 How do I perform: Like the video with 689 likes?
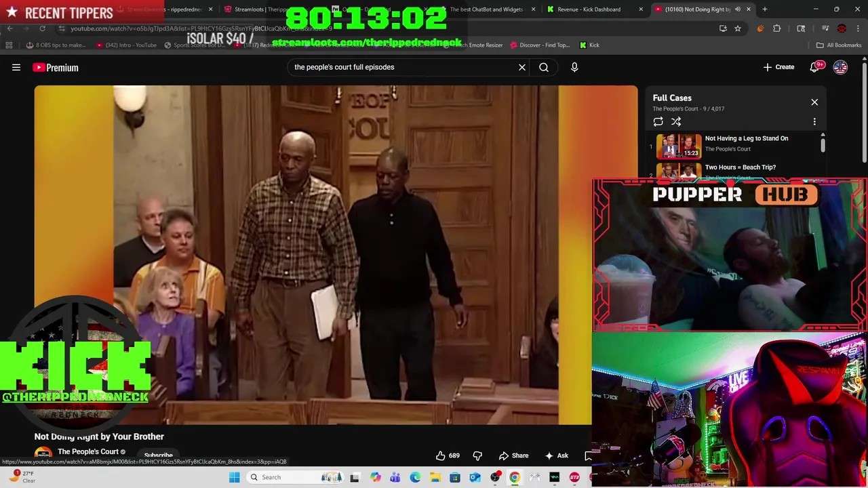click(448, 455)
